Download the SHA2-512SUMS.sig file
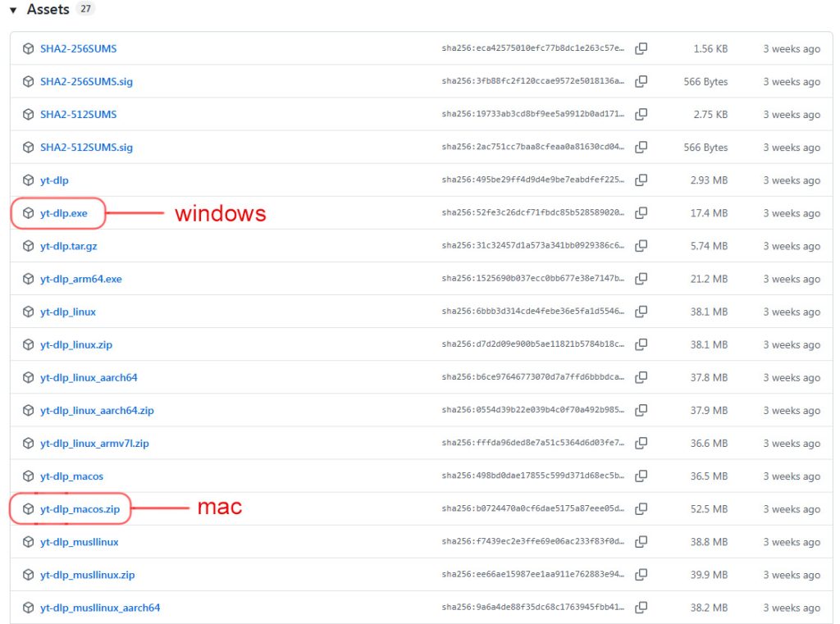The width and height of the screenshot is (840, 624). pyautogui.click(x=86, y=148)
